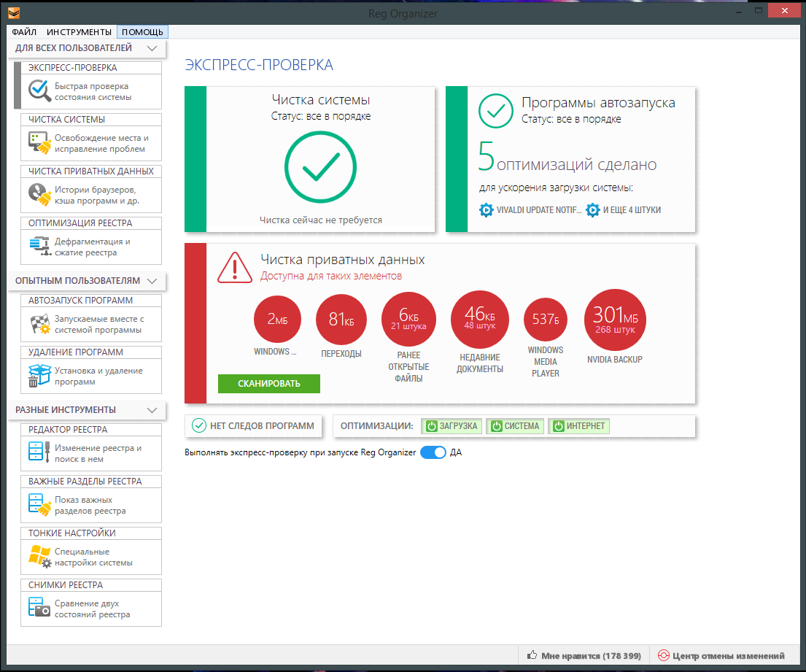Click the red warning triangle icon
The width and height of the screenshot is (806, 672).
pos(235,268)
